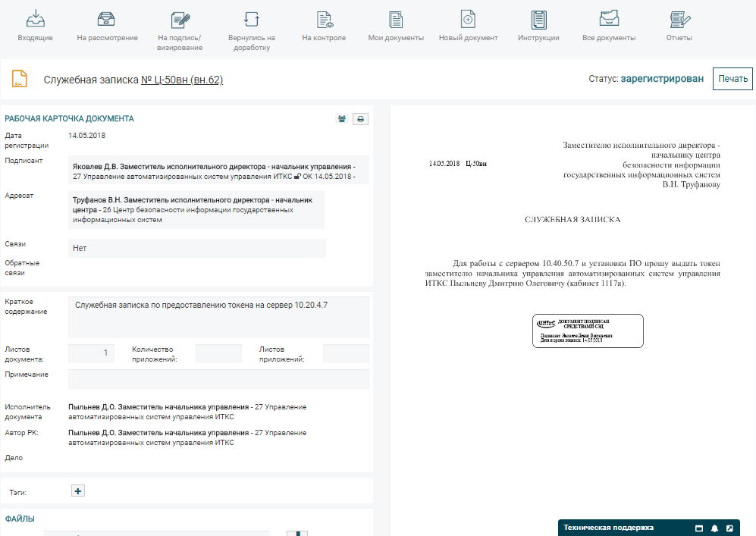Click the bell notification icon in support bar

point(714,528)
